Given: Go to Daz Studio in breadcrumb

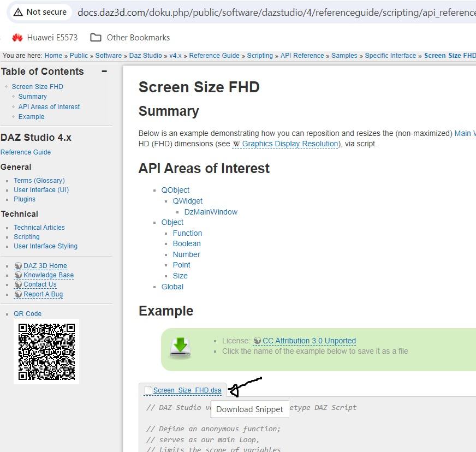Looking at the screenshot, I should point(145,56).
